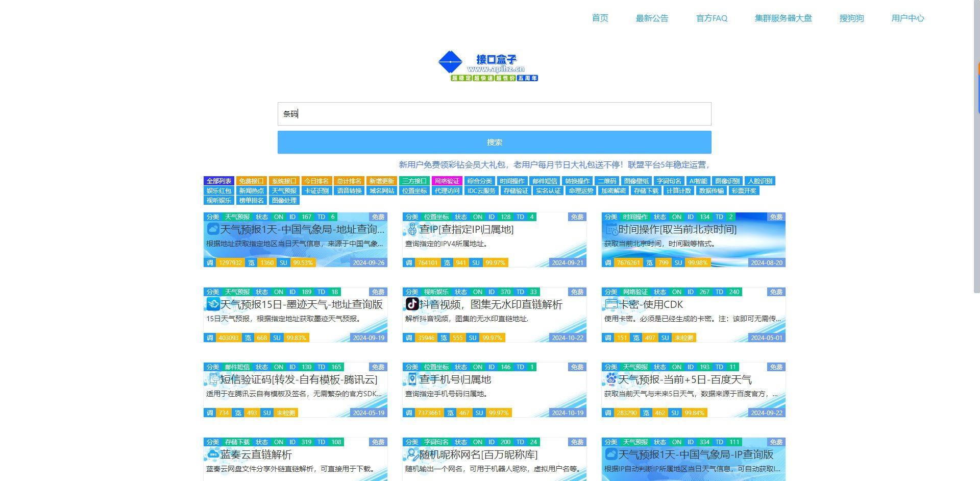This screenshot has width=980, height=481.
Task: Open 最新公告 in the top navigation
Action: pos(652,18)
